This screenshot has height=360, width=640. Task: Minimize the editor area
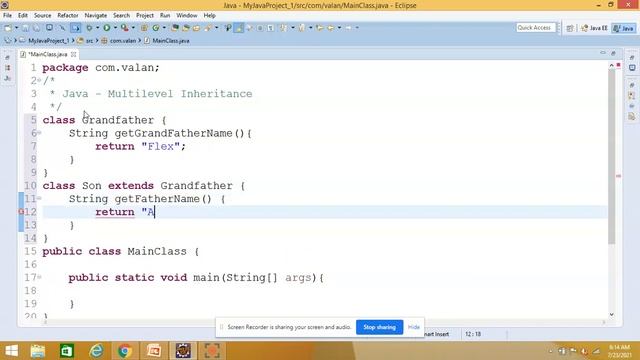click(603, 53)
